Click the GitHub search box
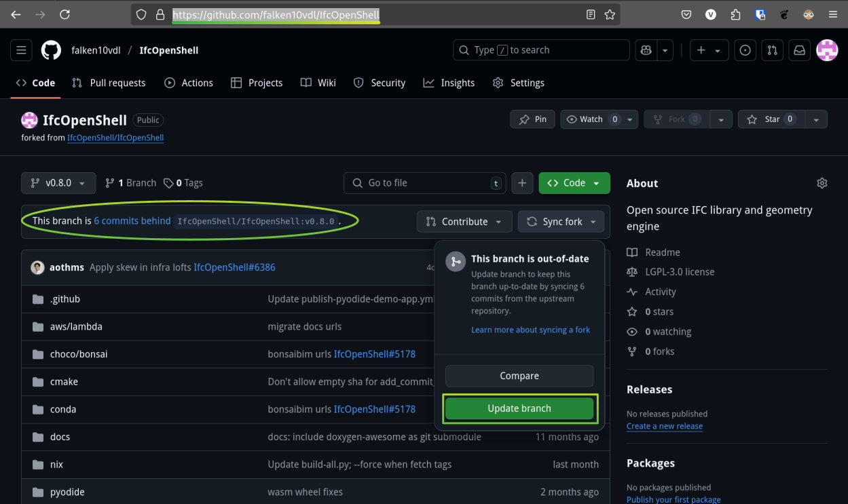The image size is (848, 504). coord(541,50)
